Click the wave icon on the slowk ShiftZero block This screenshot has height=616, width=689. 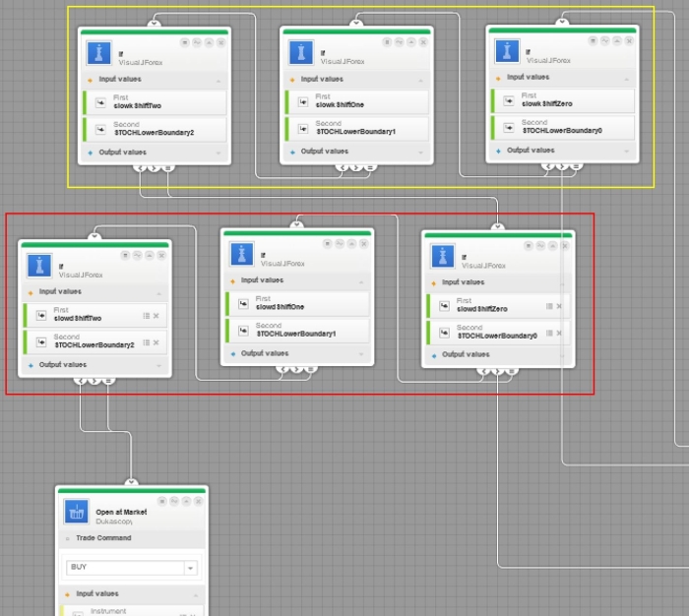[605, 41]
